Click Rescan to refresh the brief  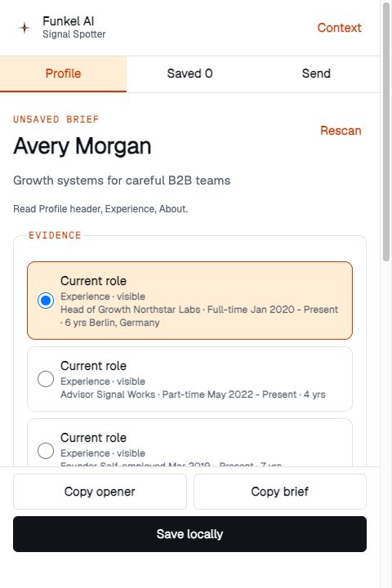point(341,131)
